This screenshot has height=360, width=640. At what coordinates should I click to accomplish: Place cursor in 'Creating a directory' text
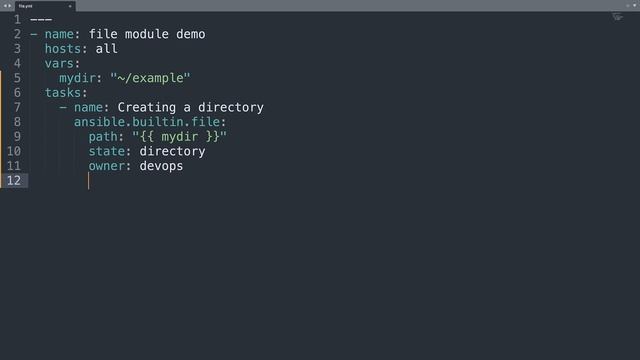[x=191, y=107]
